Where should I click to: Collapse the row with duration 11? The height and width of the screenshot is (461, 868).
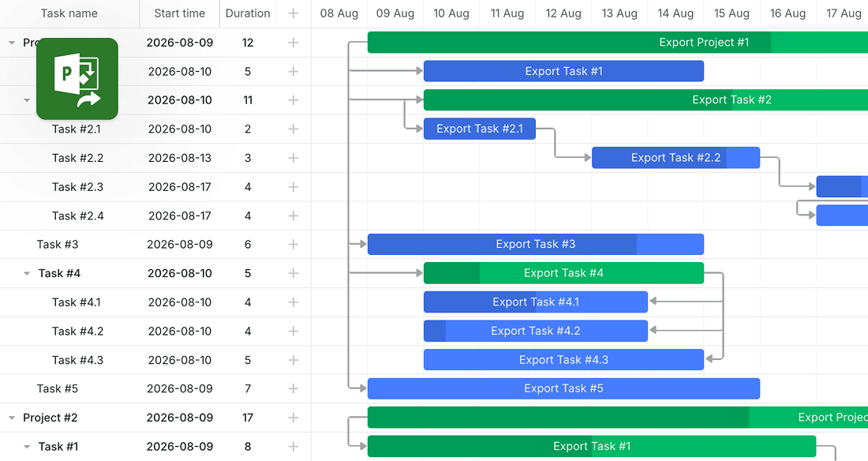point(27,100)
